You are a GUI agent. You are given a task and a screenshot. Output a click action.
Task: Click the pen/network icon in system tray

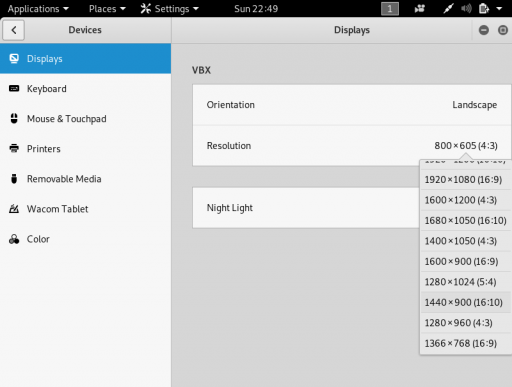click(x=448, y=9)
